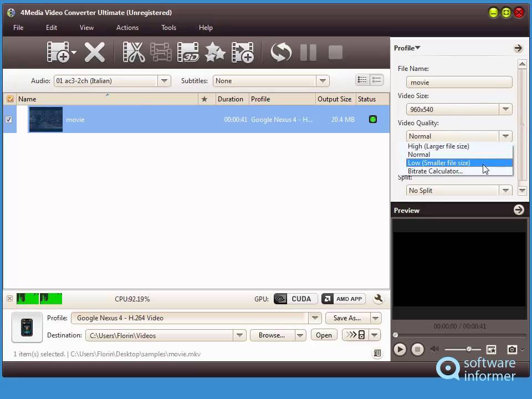Click the Output Size column header
Viewport: 532px width, 399px height.
pos(335,99)
